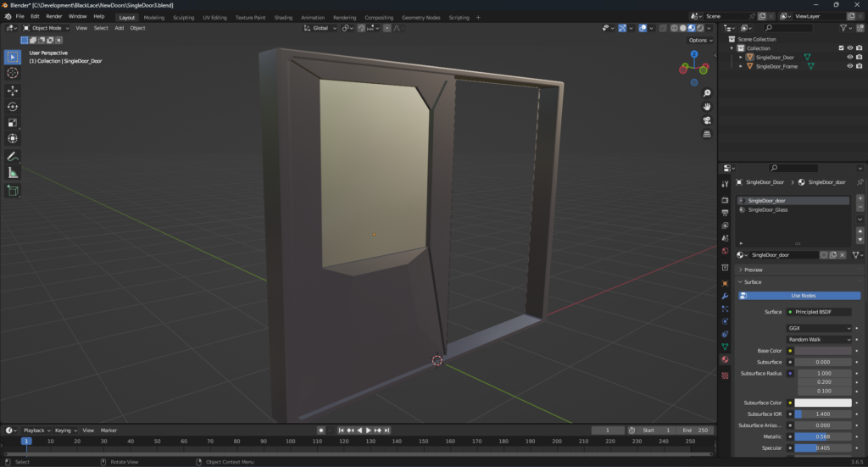Activate the Add Cube tool
The width and height of the screenshot is (868, 467).
(13, 191)
